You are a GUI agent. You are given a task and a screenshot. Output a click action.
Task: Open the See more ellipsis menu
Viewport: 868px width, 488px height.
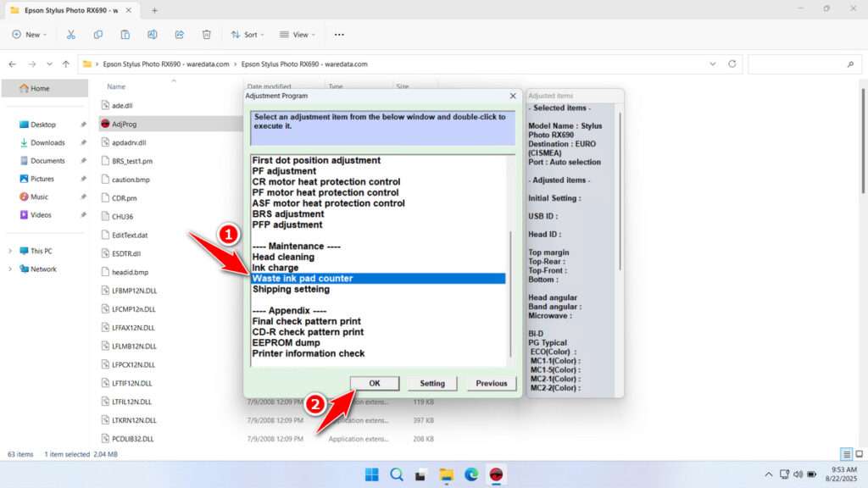click(x=339, y=34)
